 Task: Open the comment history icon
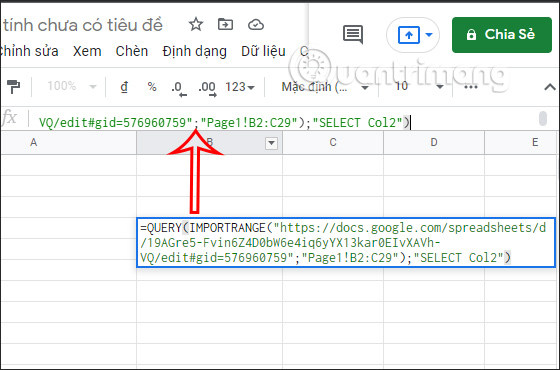[x=353, y=35]
